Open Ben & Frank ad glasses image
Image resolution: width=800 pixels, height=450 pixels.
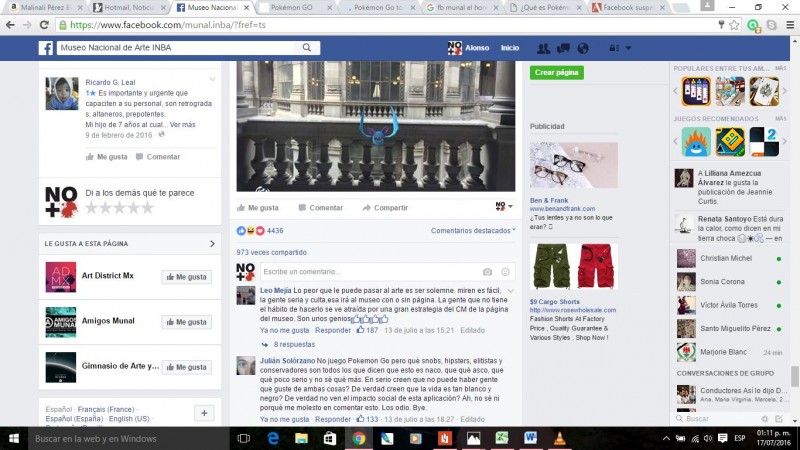[573, 165]
